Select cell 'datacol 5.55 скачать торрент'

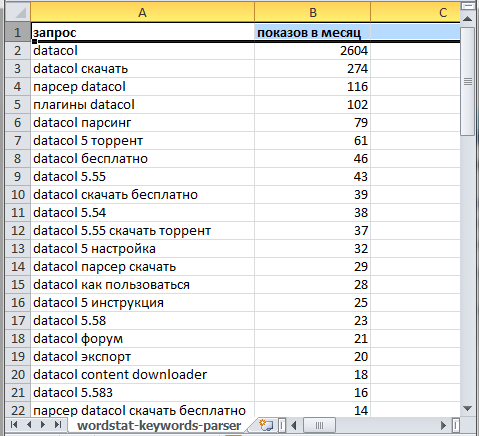point(142,231)
